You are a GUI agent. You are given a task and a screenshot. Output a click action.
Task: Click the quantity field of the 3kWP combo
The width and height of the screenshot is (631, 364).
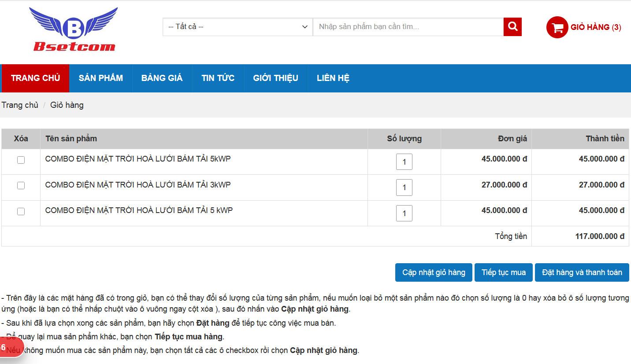coord(404,188)
